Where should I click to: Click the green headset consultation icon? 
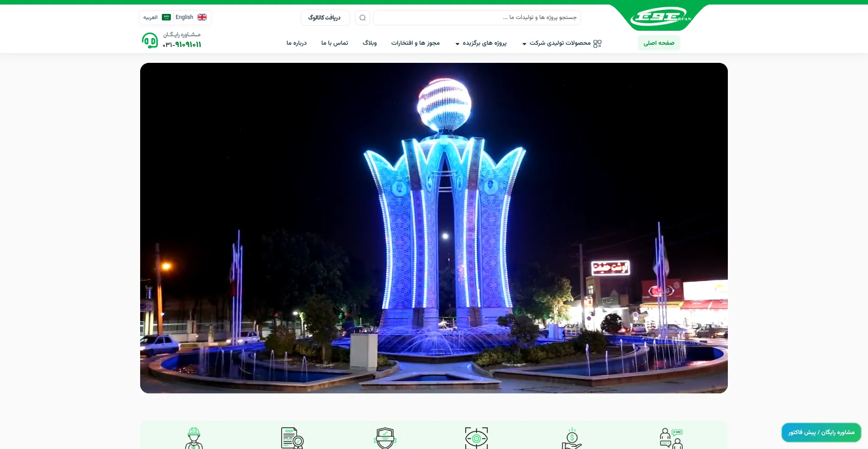(150, 41)
